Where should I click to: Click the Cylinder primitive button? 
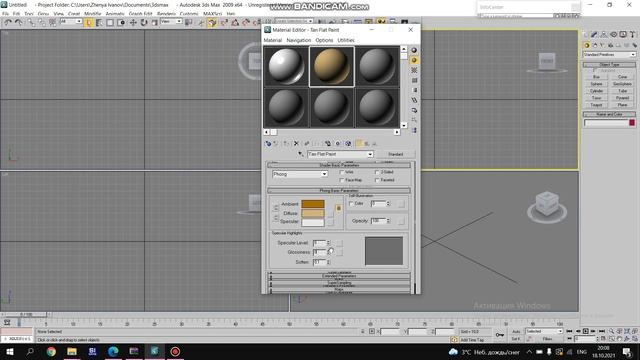(x=596, y=91)
